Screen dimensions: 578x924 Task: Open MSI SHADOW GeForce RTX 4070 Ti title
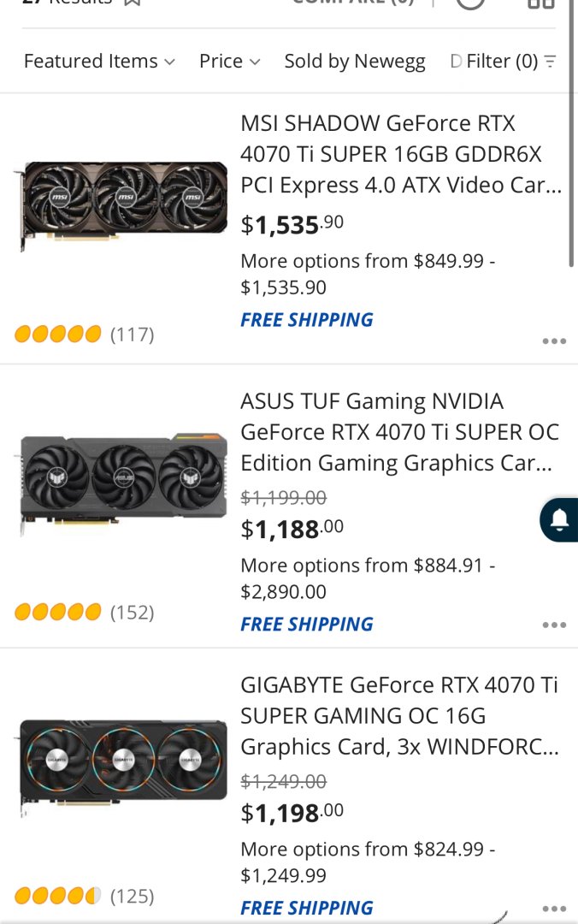click(x=400, y=154)
